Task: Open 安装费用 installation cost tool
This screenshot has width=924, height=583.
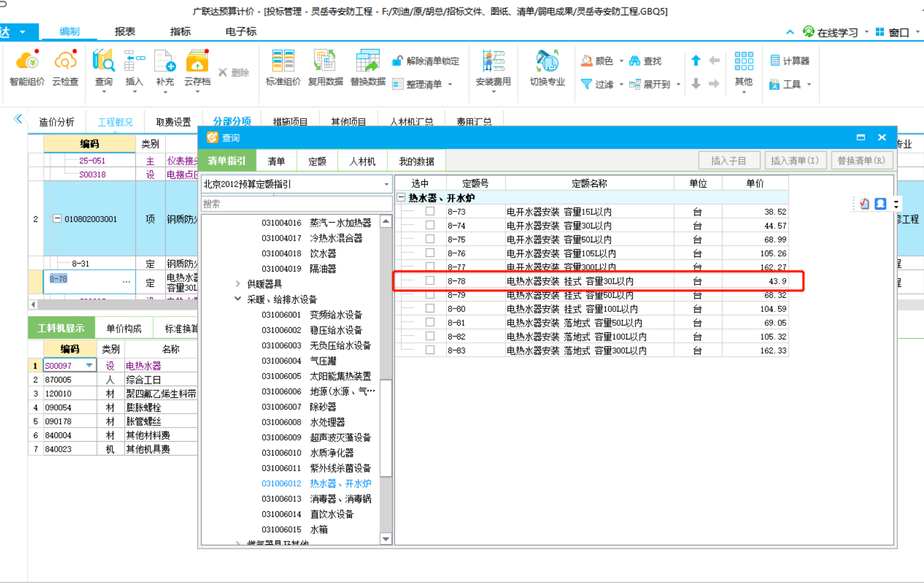Action: point(493,70)
